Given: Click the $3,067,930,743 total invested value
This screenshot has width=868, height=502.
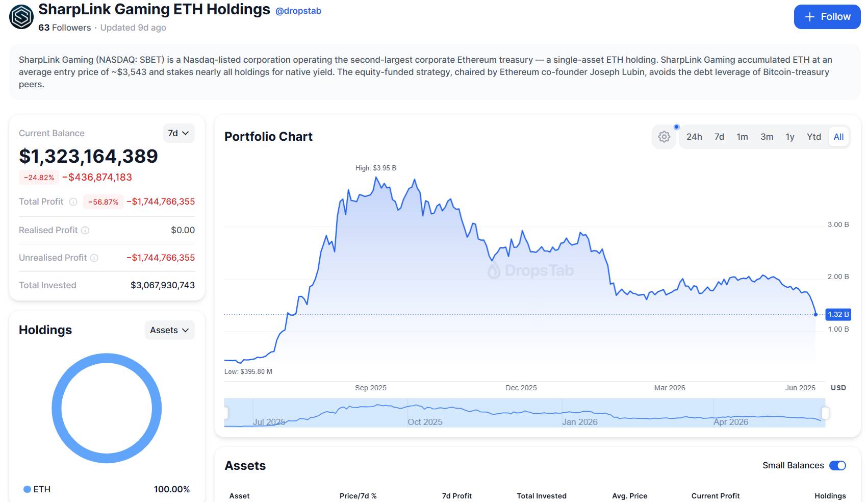Looking at the screenshot, I should coord(163,285).
